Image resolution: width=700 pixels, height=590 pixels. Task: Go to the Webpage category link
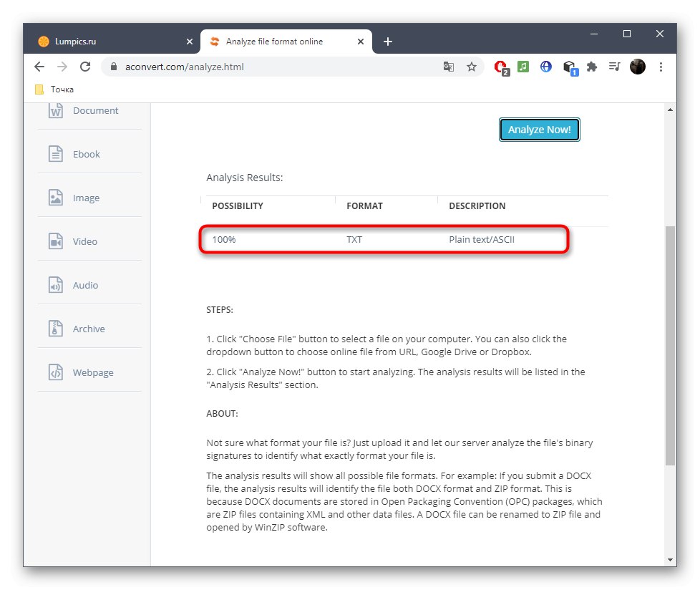coord(93,372)
